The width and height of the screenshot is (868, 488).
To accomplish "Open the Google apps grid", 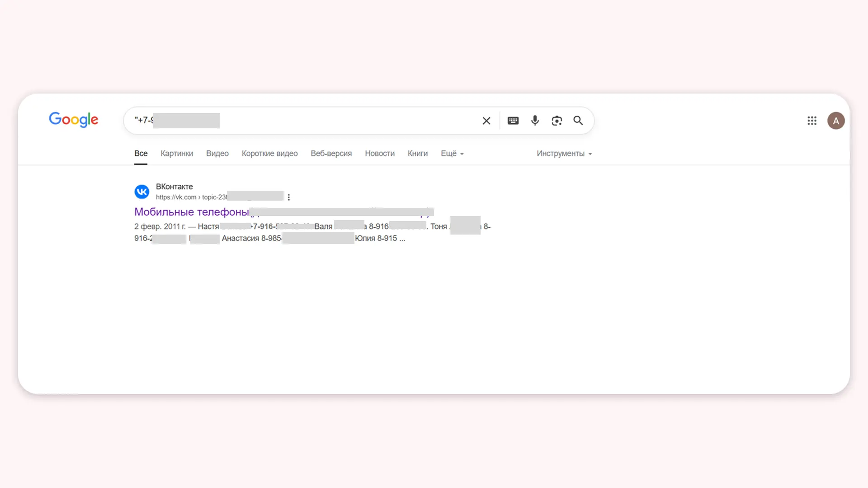I will pyautogui.click(x=812, y=121).
